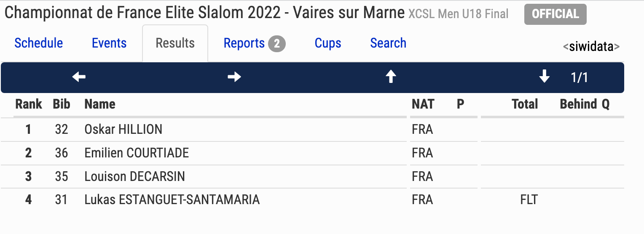Click the OFFICIAL status badge
The height and width of the screenshot is (234, 644).
555,14
